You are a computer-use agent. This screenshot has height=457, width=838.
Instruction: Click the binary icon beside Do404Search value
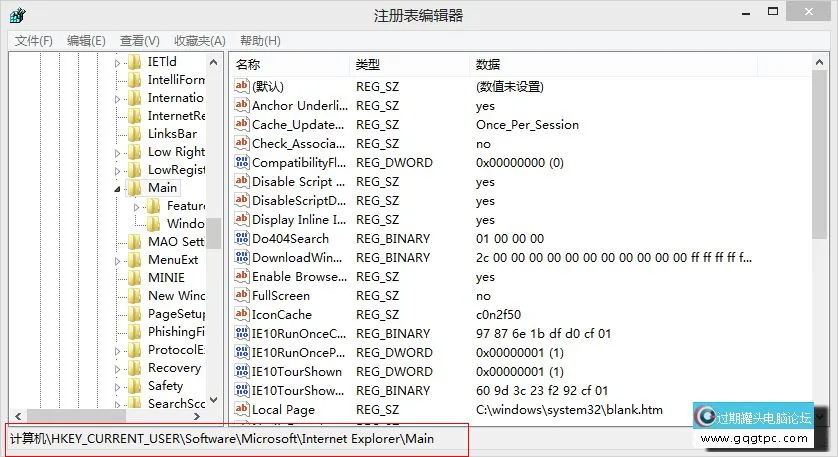pyautogui.click(x=241, y=238)
